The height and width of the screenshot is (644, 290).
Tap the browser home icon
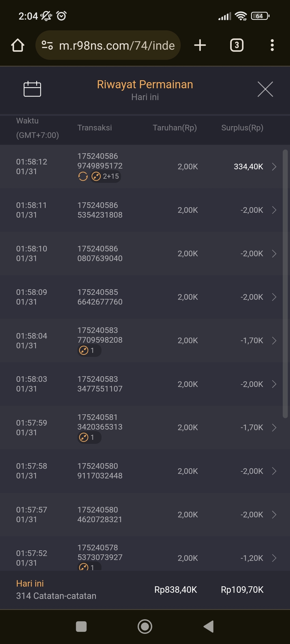[18, 45]
